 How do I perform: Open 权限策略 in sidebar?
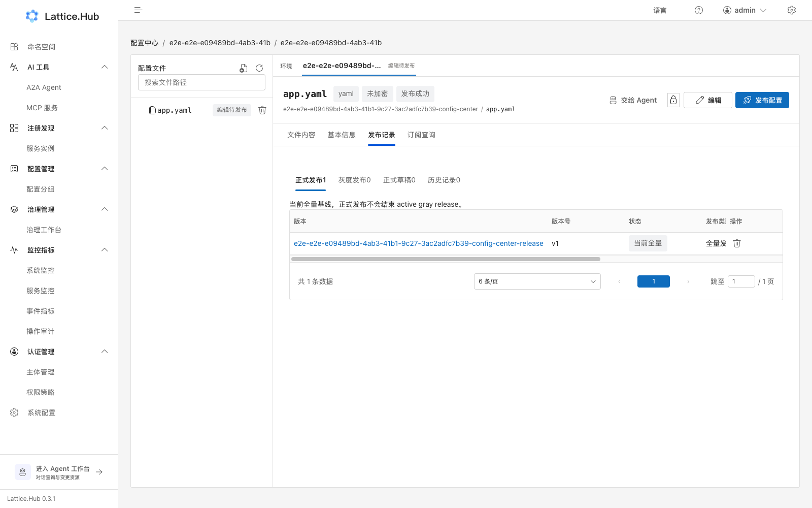41,392
